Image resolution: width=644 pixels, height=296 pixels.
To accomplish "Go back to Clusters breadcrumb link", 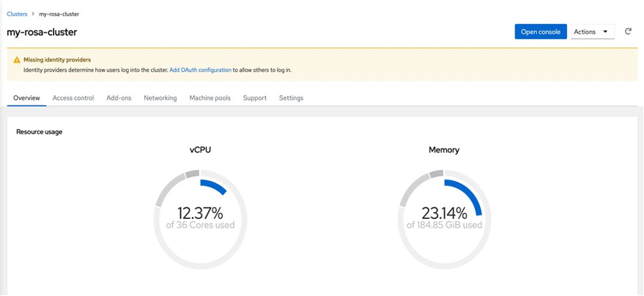I will (x=17, y=14).
